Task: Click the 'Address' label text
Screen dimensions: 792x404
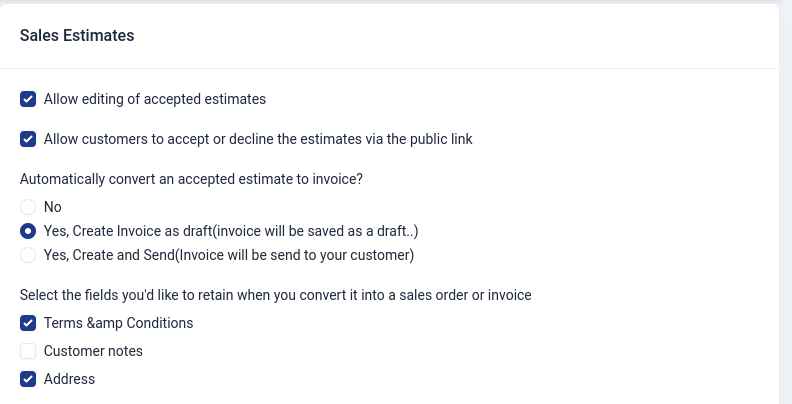Action: tap(69, 379)
